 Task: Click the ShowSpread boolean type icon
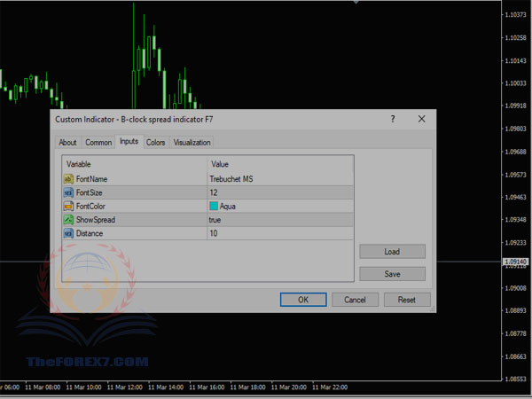(68, 220)
